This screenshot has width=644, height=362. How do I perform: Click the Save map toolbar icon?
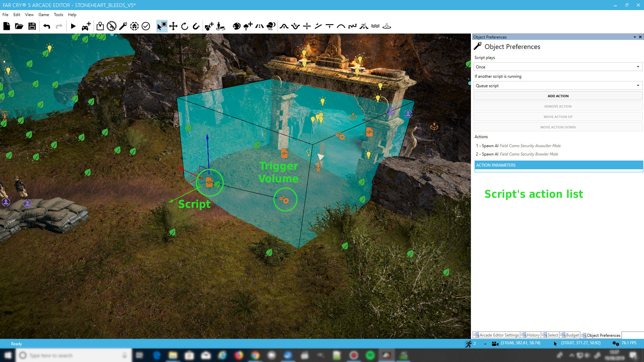(x=32, y=26)
